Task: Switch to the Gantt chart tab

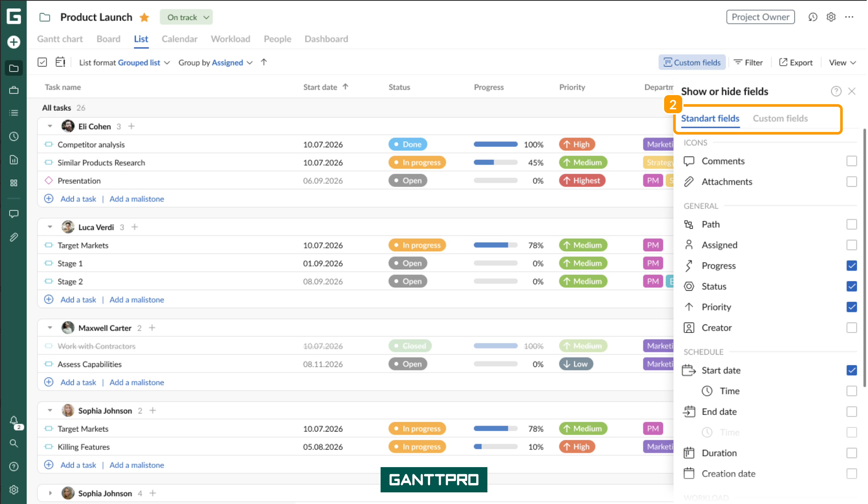Action: (x=60, y=39)
